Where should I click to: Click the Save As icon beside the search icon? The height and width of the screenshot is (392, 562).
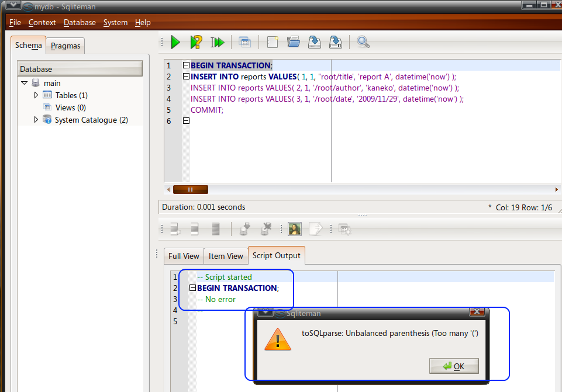coord(336,42)
